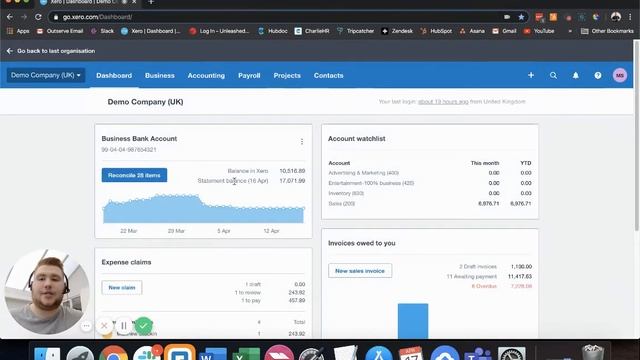Screen dimensions: 640x360
Task: Open a new browser tab with plus
Action: click(x=151, y=2)
